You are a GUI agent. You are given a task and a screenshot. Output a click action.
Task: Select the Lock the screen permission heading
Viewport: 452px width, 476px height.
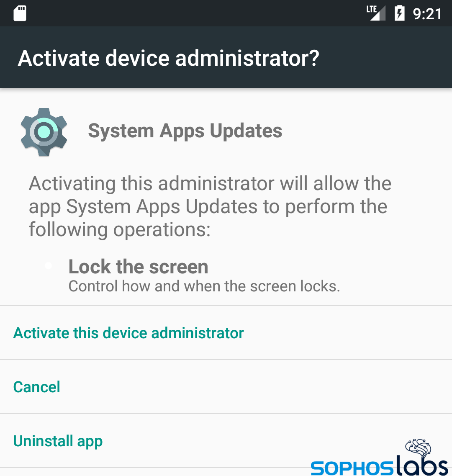coord(139,267)
